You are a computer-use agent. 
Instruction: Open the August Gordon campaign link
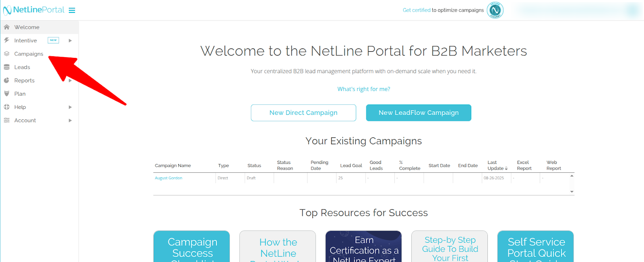point(169,178)
